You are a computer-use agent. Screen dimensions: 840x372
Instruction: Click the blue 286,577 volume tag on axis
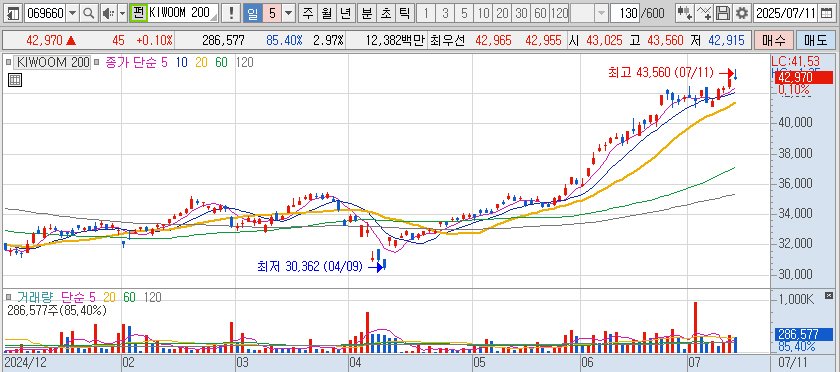(x=804, y=334)
